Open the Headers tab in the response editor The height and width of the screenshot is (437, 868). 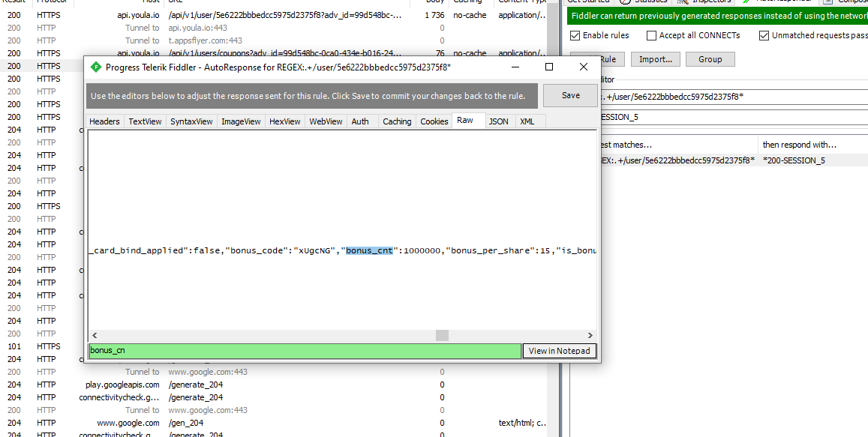[x=104, y=121]
